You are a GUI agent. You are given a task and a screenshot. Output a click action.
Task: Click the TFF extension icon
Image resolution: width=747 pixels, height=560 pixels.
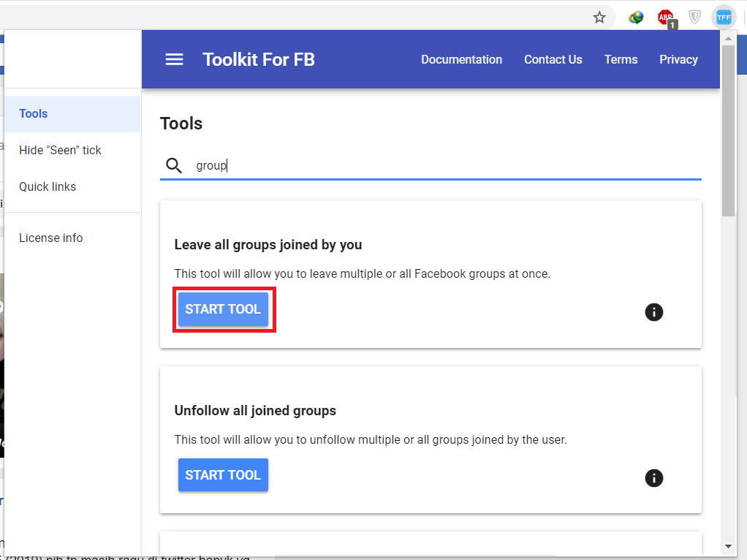pos(724,17)
